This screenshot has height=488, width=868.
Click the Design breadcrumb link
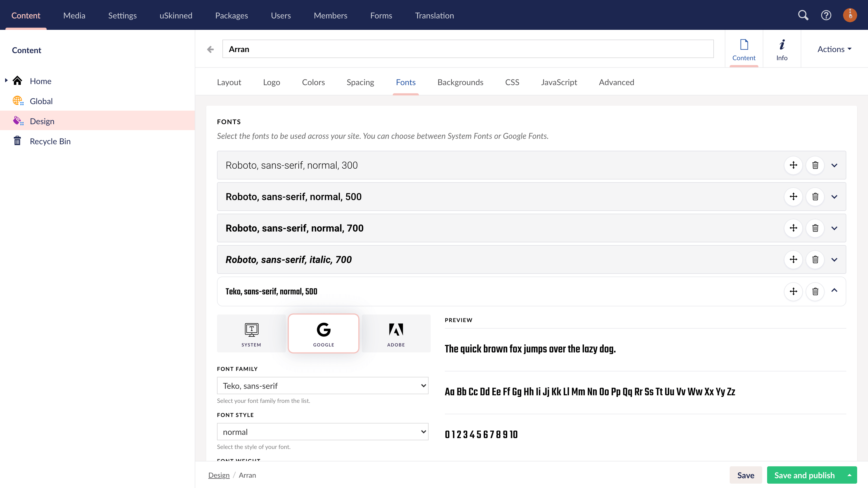(x=219, y=475)
